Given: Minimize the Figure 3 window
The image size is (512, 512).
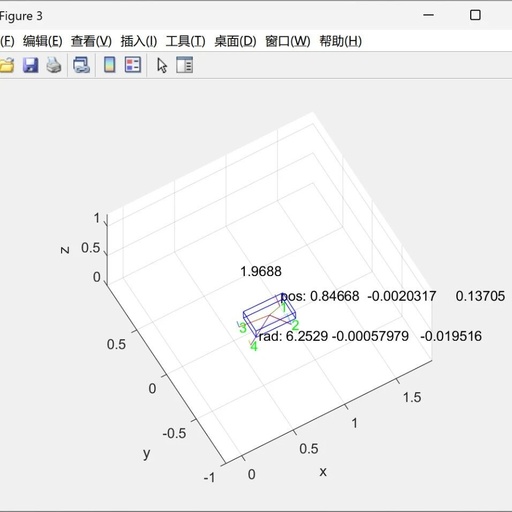Looking at the screenshot, I should click(x=428, y=15).
